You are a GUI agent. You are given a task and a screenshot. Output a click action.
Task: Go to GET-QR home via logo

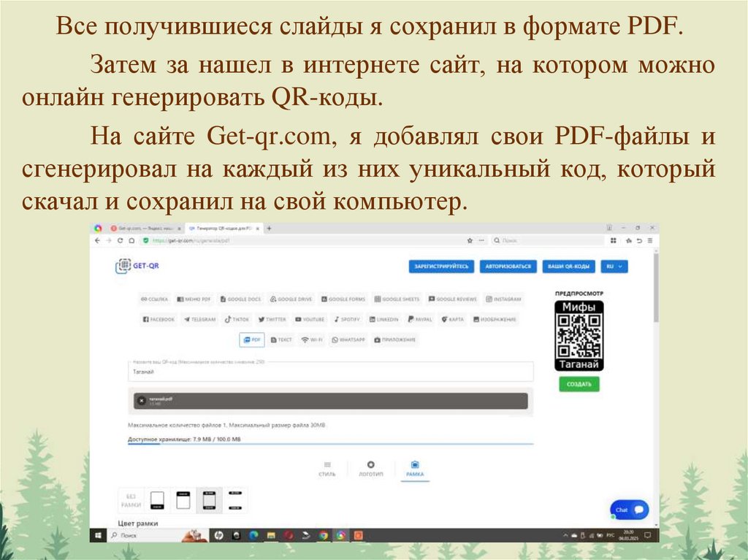(x=137, y=266)
